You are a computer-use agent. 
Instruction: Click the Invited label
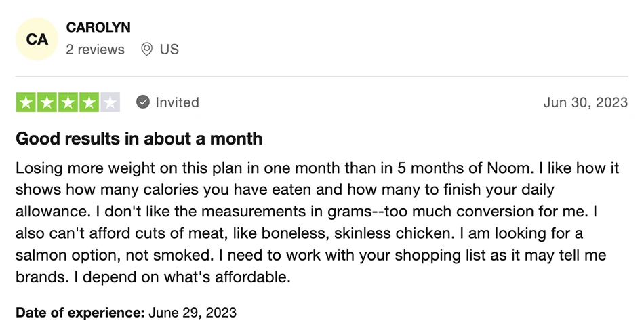point(177,102)
